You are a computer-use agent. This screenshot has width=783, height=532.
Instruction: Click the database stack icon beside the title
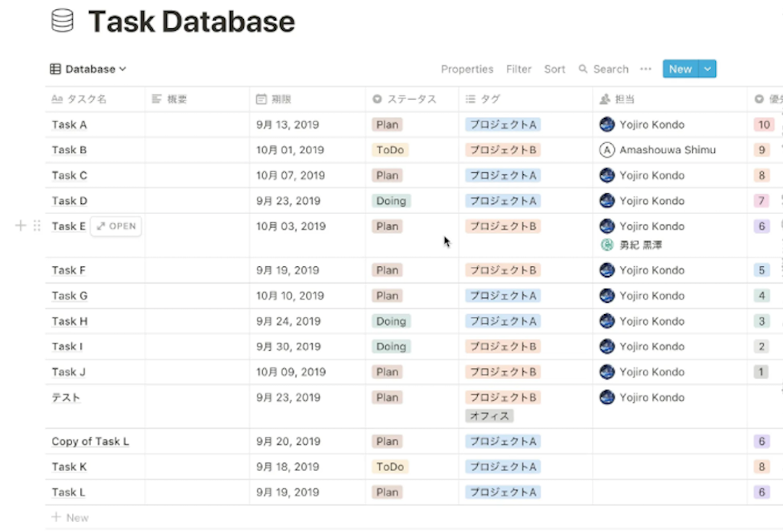(x=63, y=21)
